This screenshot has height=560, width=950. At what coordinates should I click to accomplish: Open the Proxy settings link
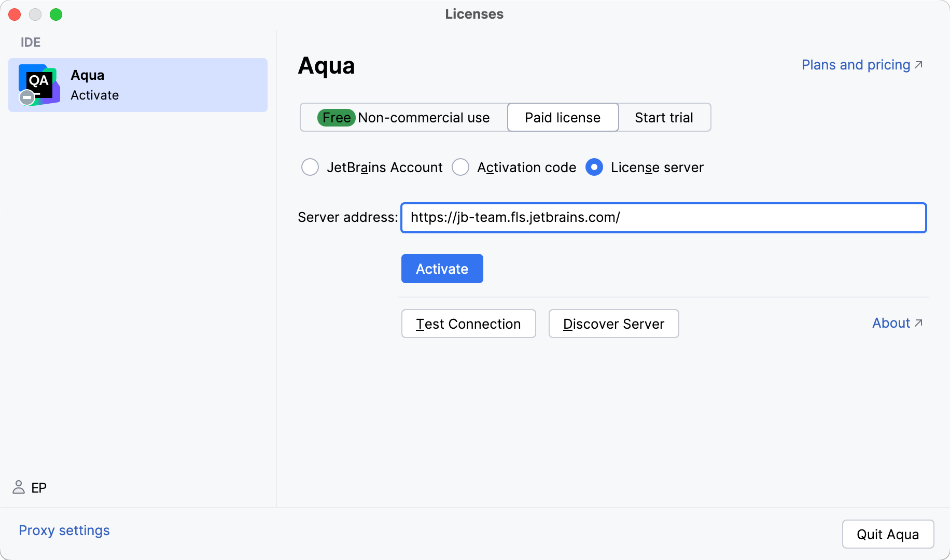click(64, 530)
